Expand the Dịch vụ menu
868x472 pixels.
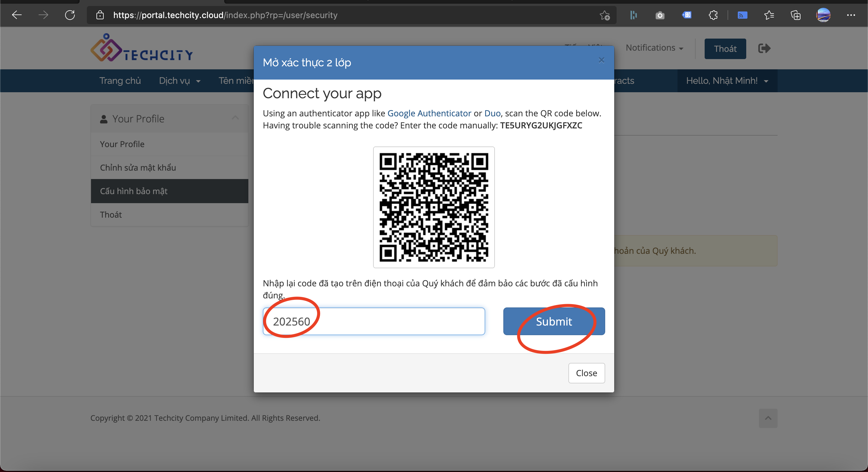[180, 80]
